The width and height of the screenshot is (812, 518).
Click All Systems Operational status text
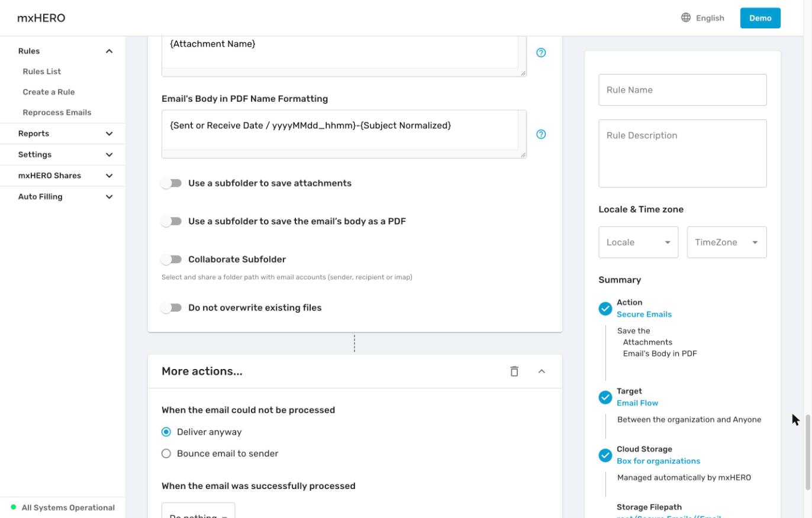click(68, 507)
